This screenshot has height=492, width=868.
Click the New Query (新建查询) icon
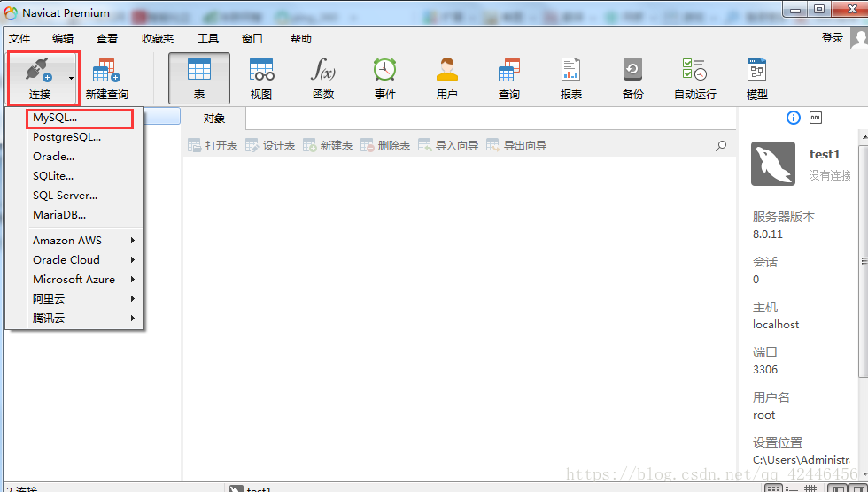106,70
